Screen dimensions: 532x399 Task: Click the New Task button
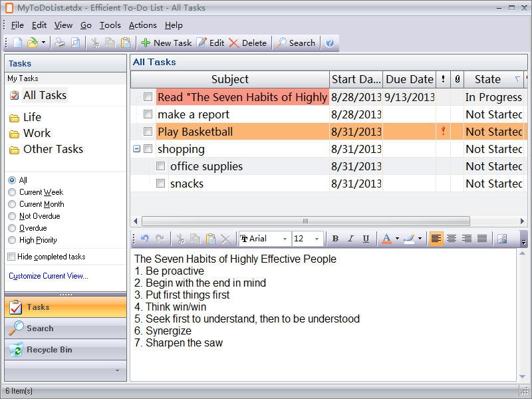[166, 43]
